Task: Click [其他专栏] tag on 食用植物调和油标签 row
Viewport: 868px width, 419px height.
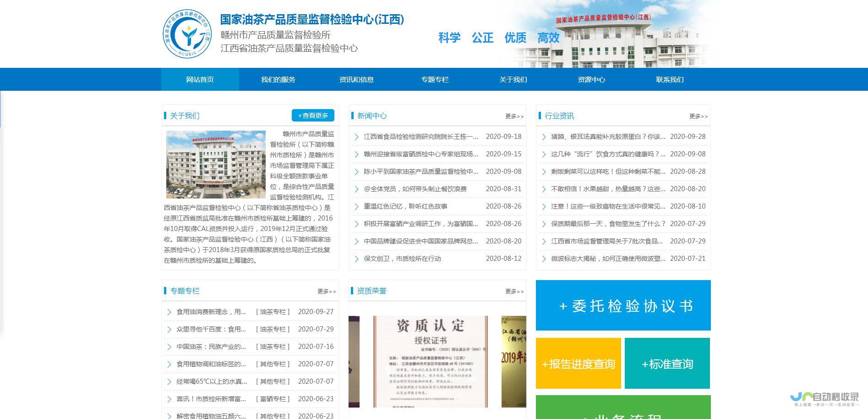Action: 273,364
